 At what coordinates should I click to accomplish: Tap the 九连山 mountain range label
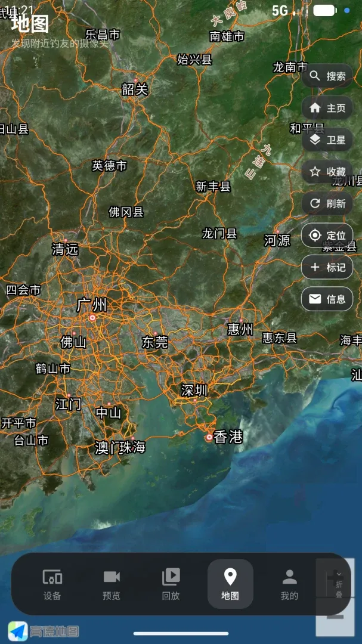259,162
